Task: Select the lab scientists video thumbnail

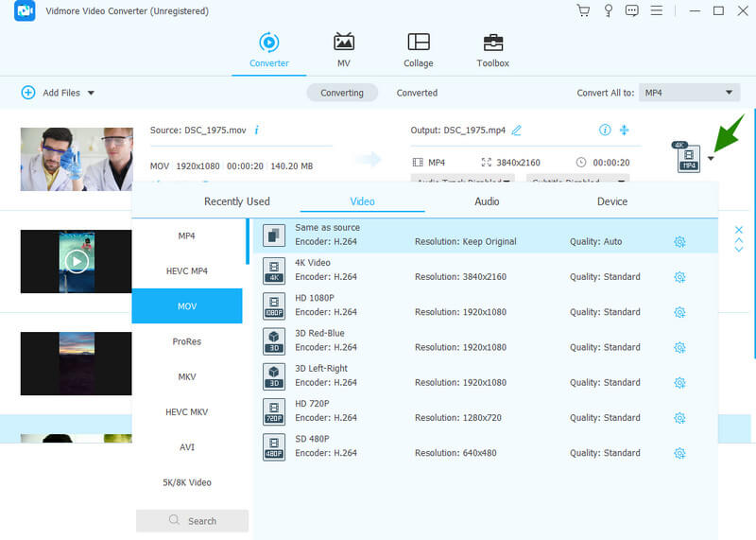Action: pos(77,159)
